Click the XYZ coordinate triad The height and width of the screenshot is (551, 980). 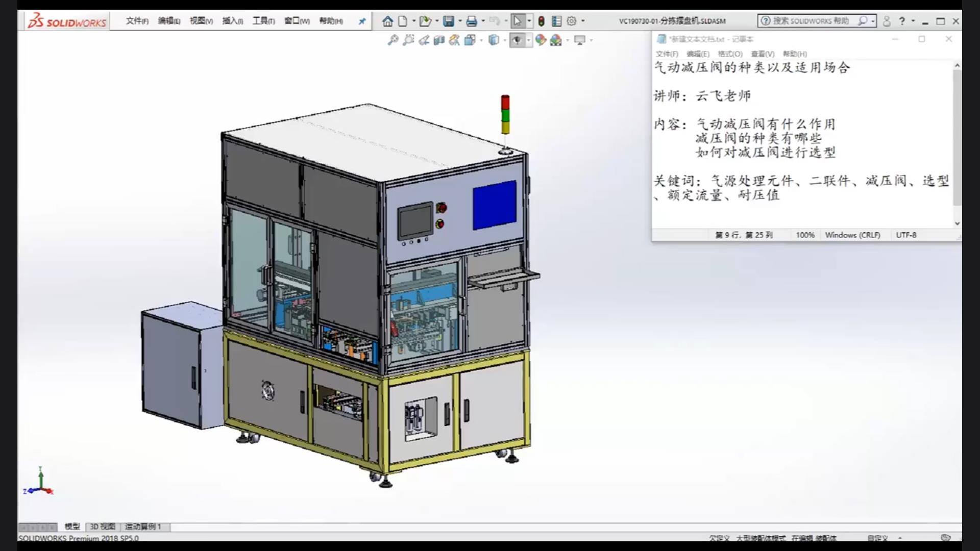[x=39, y=481]
